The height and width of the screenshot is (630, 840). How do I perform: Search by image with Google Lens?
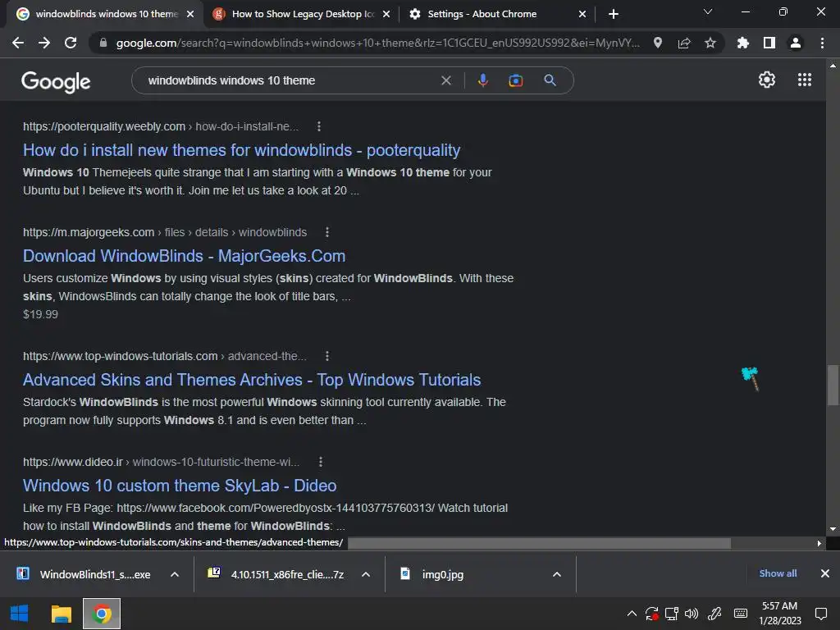tap(515, 80)
